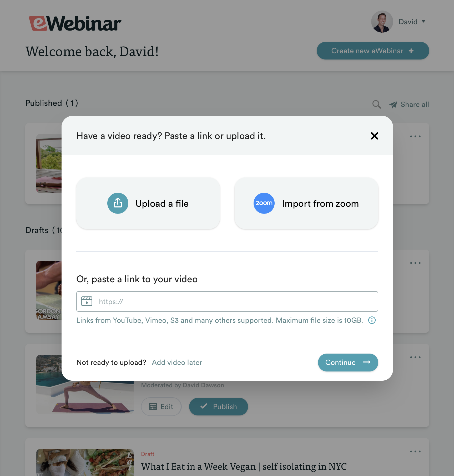Image resolution: width=454 pixels, height=476 pixels.
Task: Publish the yoga draft webinar
Action: (x=218, y=406)
